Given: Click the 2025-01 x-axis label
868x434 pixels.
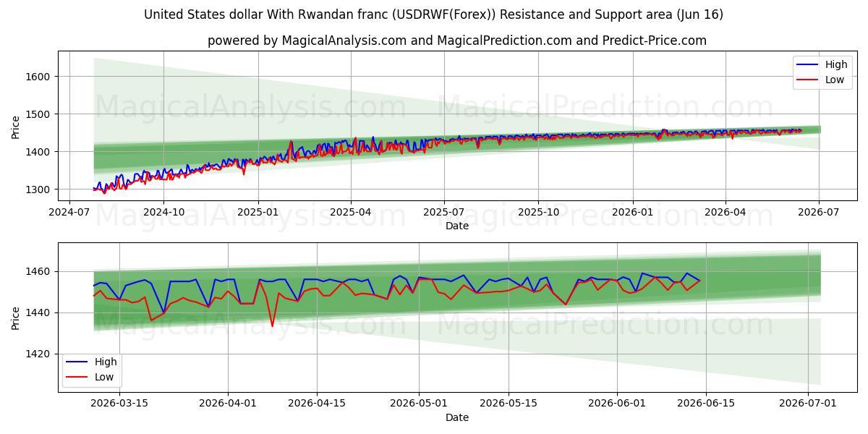Looking at the screenshot, I should tap(258, 212).
